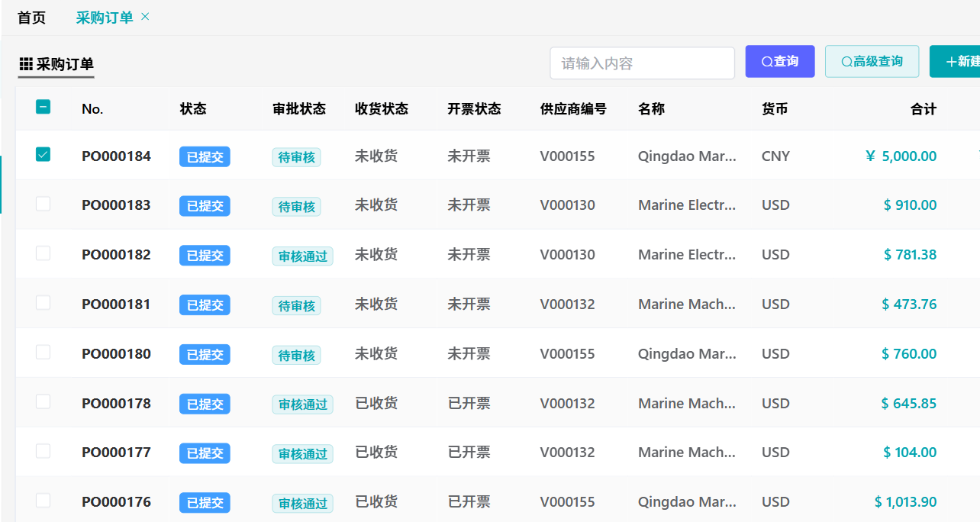Click the 审核通过 badge on PO000178
Viewport: 980px width, 522px height.
tap(302, 404)
